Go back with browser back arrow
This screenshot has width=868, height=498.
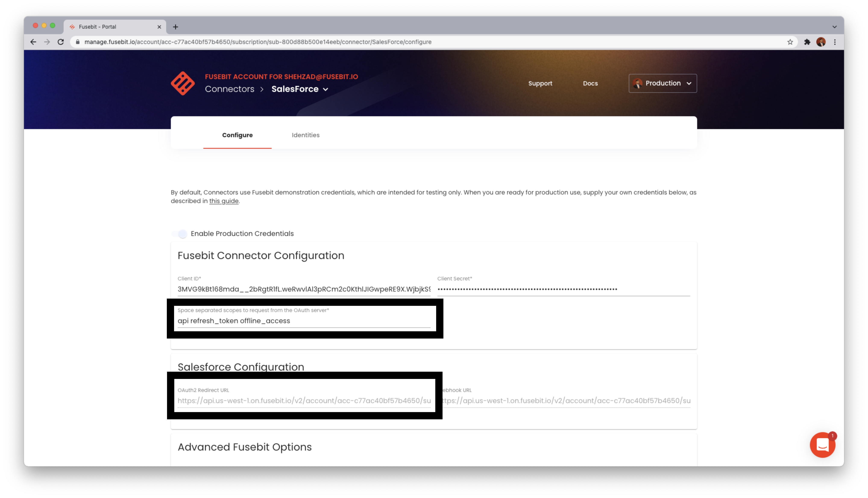click(33, 42)
